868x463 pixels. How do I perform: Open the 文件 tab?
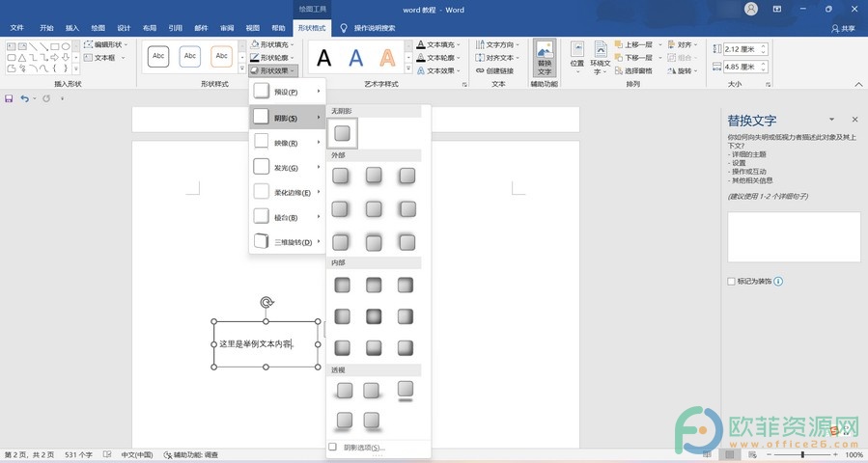17,28
